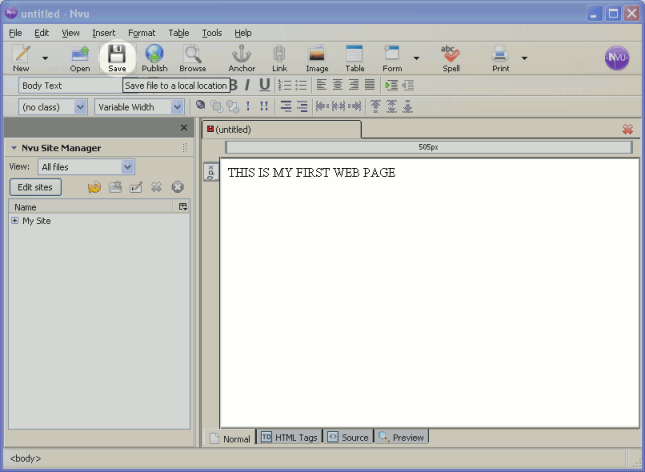Toggle numbered list formatting

click(284, 85)
